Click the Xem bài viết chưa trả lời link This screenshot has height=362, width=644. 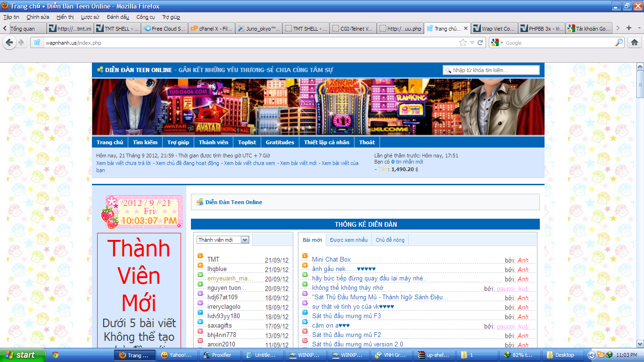(x=124, y=163)
